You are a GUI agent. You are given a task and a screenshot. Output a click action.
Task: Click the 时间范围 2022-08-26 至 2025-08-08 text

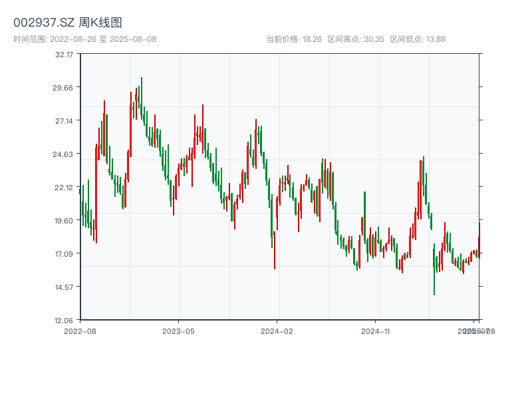tap(85, 39)
